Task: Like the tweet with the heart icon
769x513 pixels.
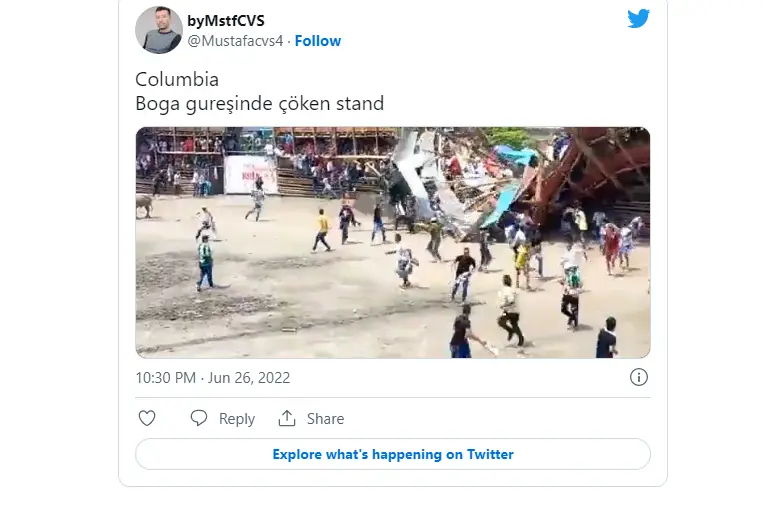Action: 147,418
